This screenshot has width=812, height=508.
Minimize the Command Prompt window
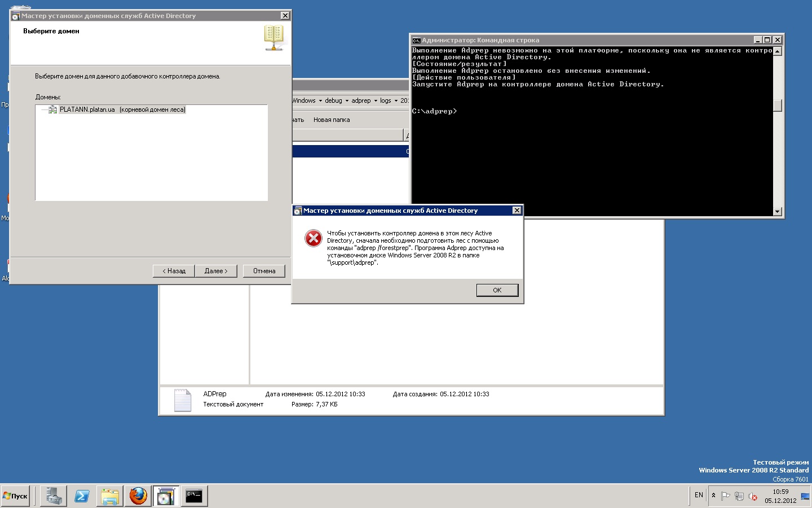click(x=758, y=40)
